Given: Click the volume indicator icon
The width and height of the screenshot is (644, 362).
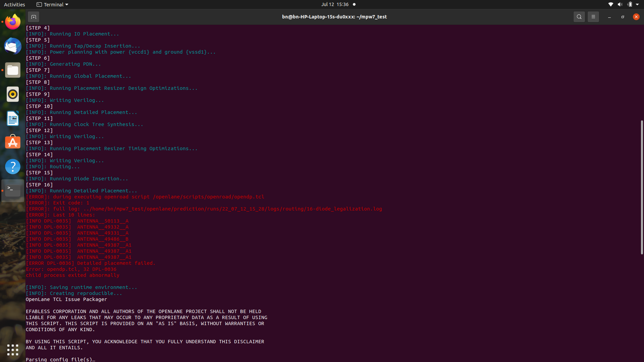Looking at the screenshot, I should (619, 4).
